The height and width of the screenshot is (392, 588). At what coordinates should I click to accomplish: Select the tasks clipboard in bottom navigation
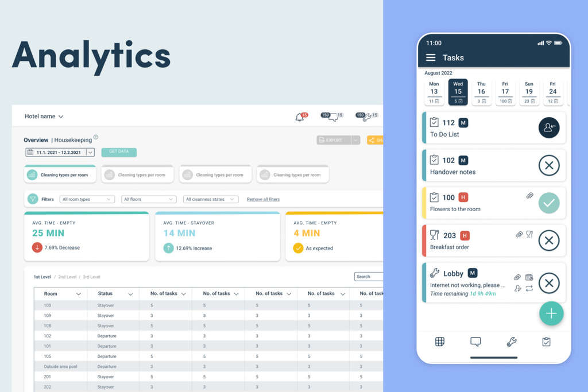pyautogui.click(x=546, y=341)
